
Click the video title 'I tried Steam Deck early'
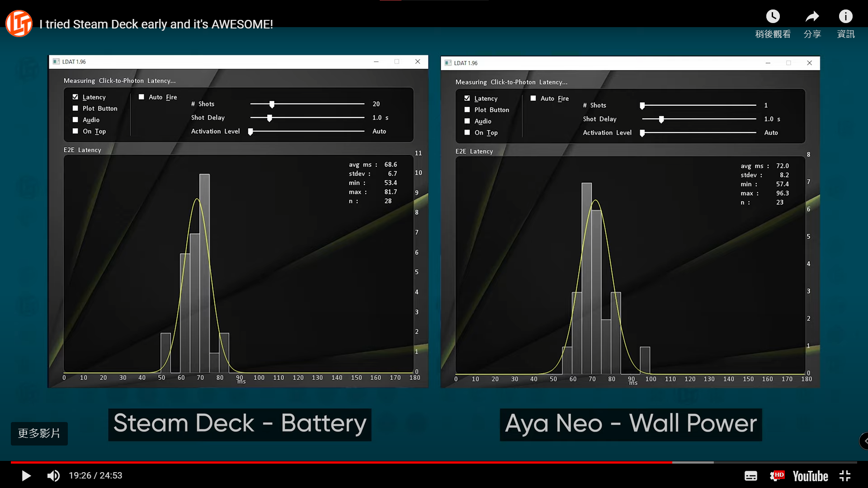(x=156, y=24)
